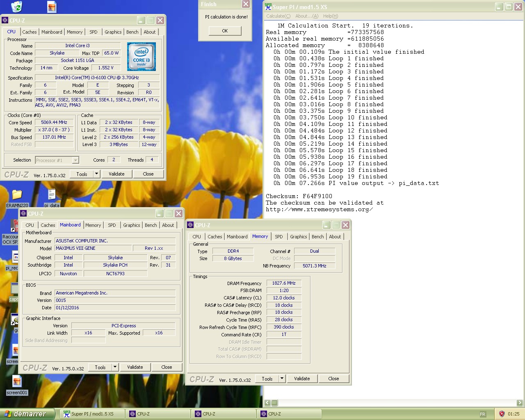This screenshot has height=420, width=525.
Task: Click the PI value output -> pi_data.txt line
Action: (356, 183)
